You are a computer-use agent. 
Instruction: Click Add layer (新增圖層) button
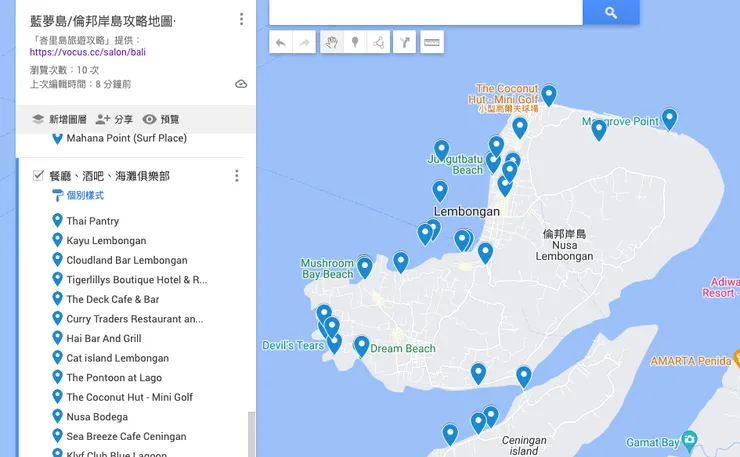coord(59,119)
